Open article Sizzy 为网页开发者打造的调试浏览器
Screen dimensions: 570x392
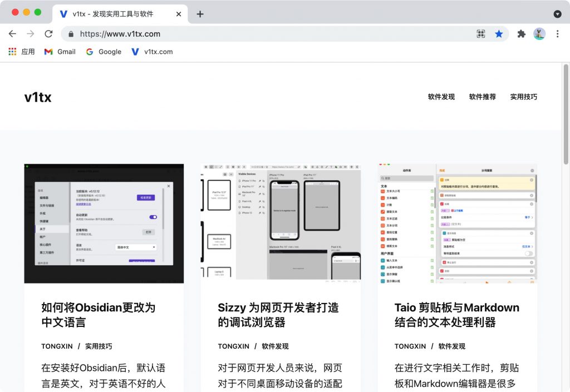[278, 315]
